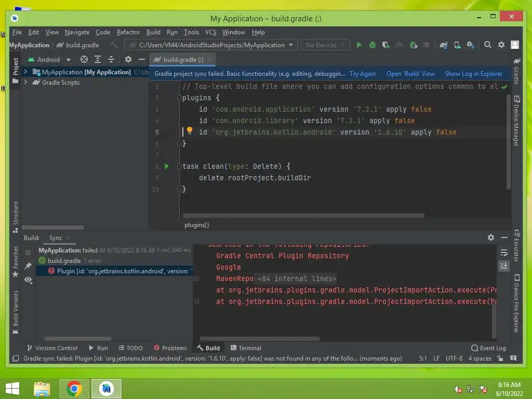Expand the second stack trace fold marker
The image size is (532, 399).
pos(196,301)
